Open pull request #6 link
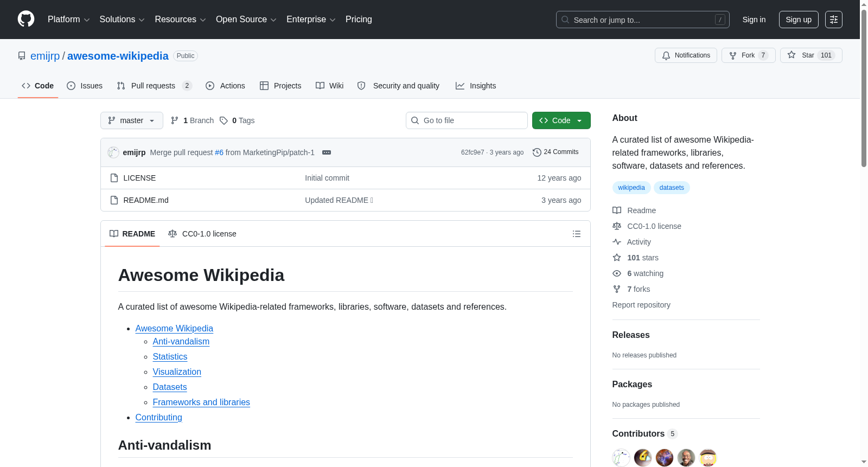The height and width of the screenshot is (467, 868). click(219, 152)
